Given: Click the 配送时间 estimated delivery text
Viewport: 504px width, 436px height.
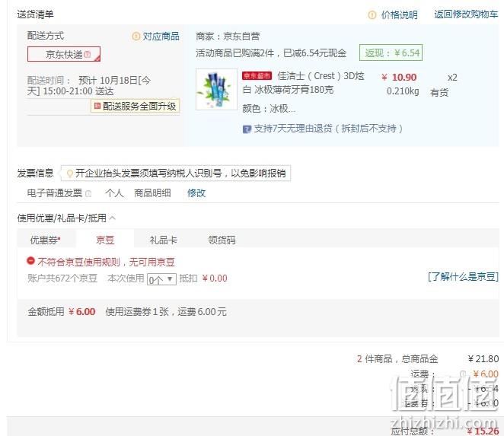Looking at the screenshot, I should point(89,86).
